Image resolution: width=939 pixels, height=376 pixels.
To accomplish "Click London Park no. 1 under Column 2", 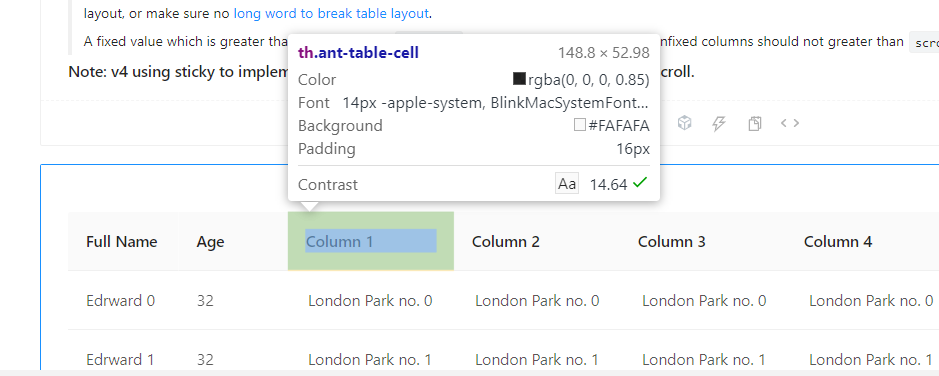I will (x=537, y=360).
